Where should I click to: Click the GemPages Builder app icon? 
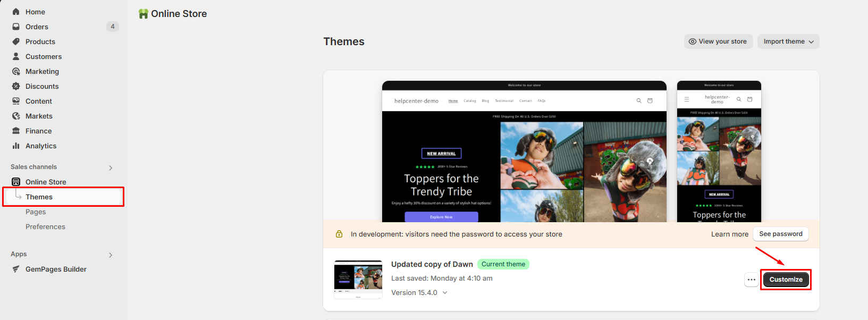point(16,269)
